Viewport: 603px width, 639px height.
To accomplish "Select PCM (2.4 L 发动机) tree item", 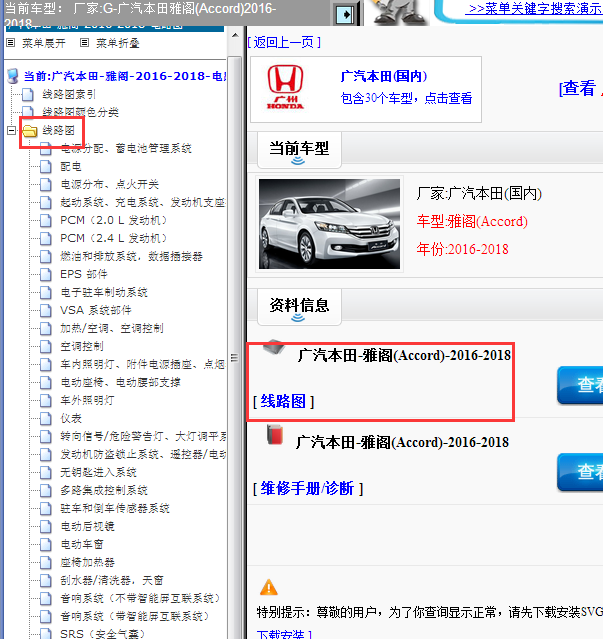I will coord(114,238).
